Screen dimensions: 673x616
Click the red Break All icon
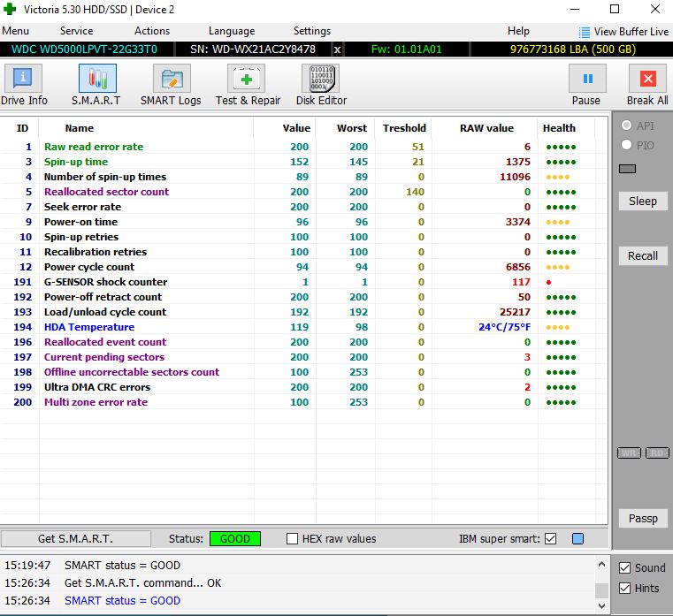[647, 79]
